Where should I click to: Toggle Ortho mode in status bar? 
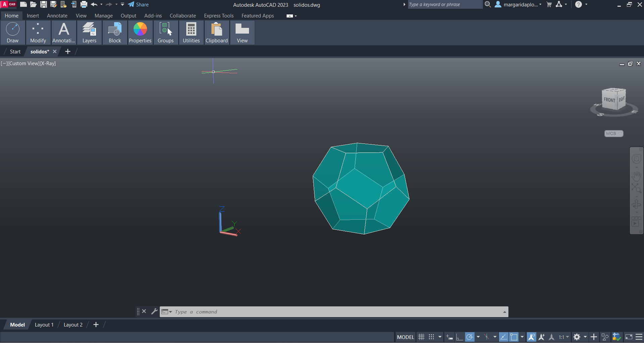pos(459,337)
